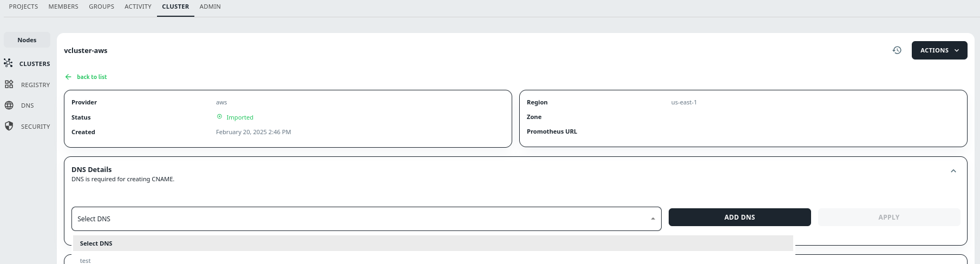Screen dimensions: 980x264
Task: Open the PROJECTS tab
Action: [23, 6]
